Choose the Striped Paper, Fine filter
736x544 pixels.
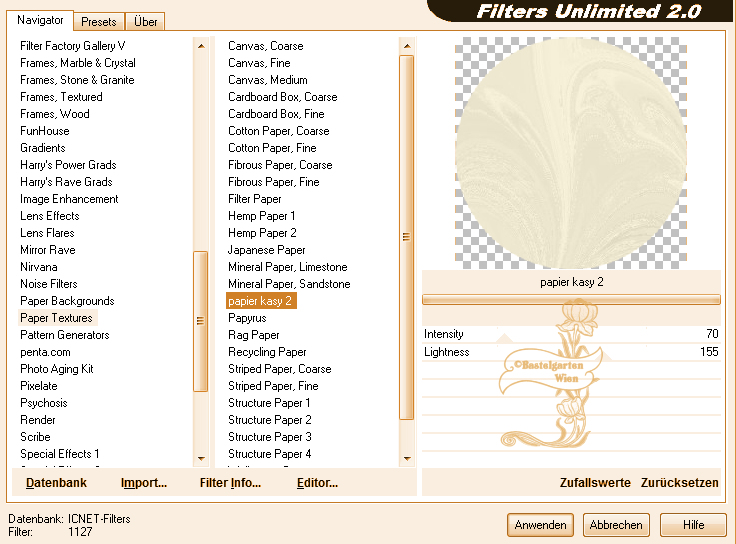pos(273,386)
